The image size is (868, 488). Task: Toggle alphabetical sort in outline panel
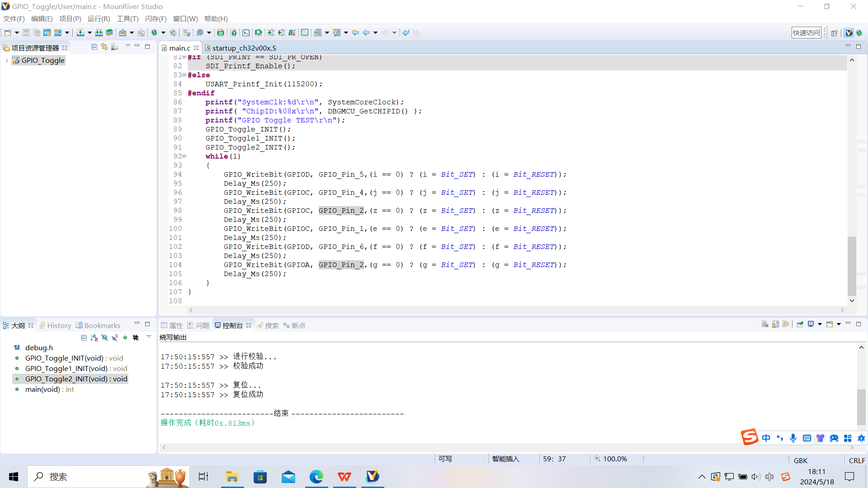tap(94, 338)
